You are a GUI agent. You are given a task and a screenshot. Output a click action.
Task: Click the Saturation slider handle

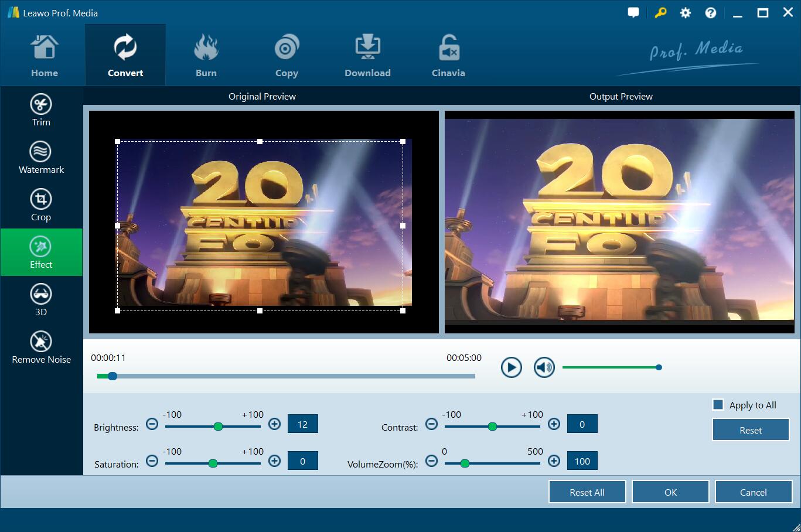(x=213, y=463)
